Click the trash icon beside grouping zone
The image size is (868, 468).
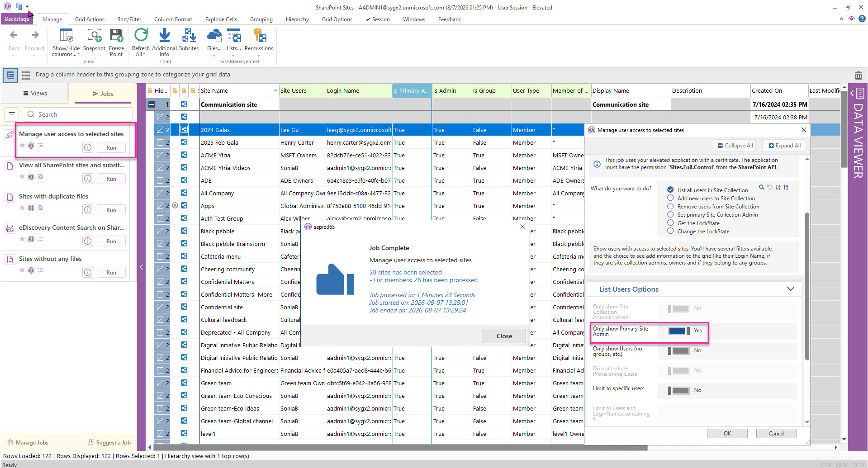pos(858,76)
